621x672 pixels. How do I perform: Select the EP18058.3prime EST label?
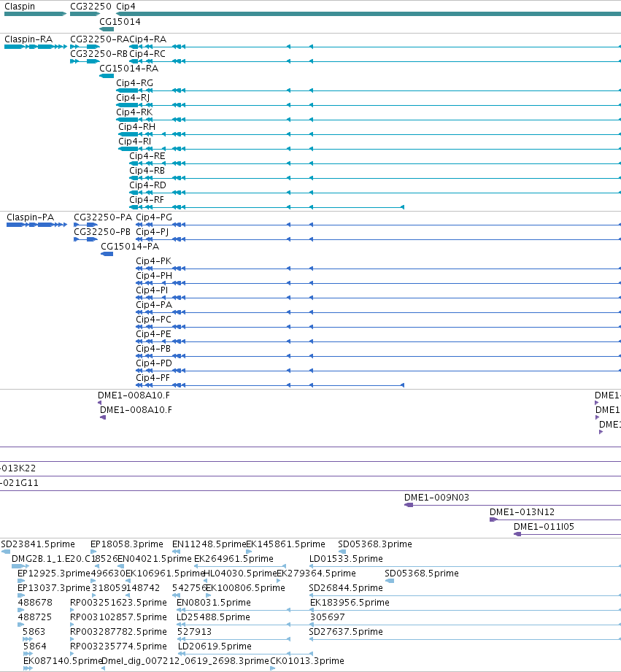127,544
